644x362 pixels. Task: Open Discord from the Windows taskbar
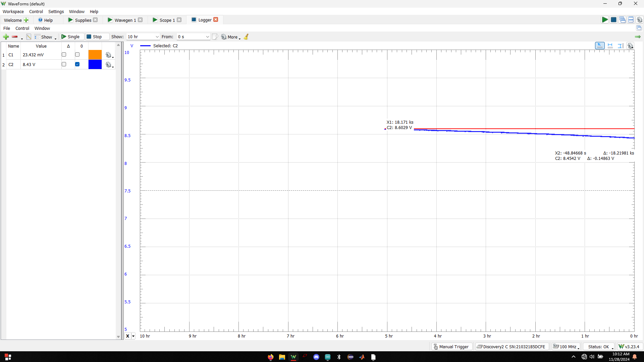click(x=316, y=357)
